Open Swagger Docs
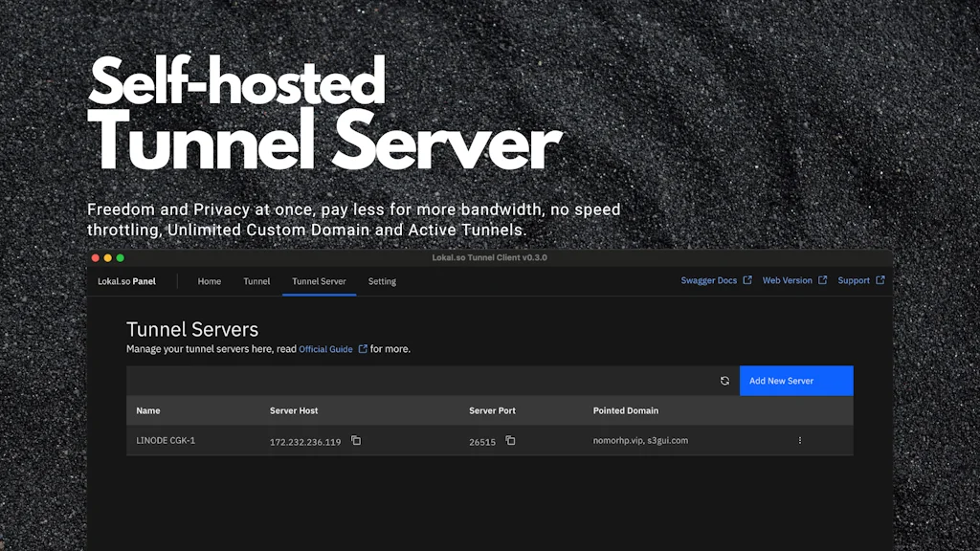 708,279
